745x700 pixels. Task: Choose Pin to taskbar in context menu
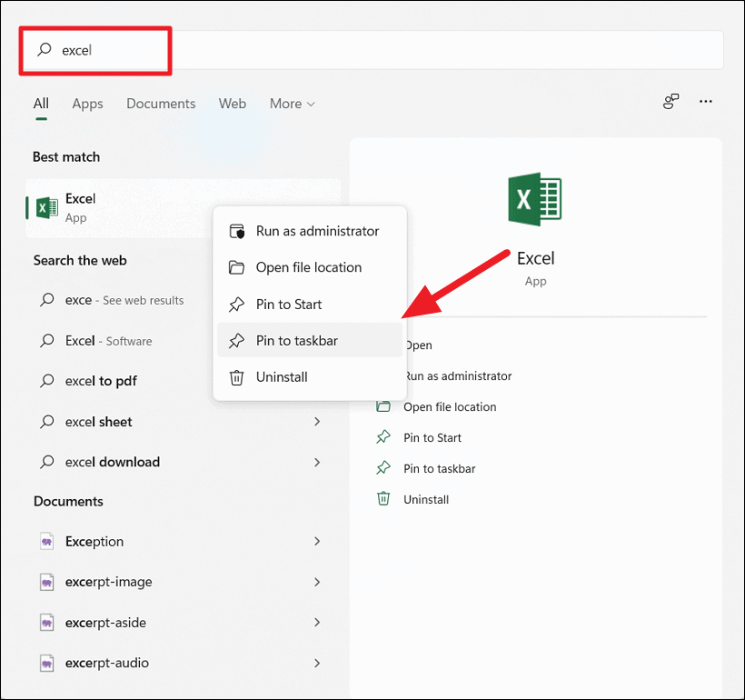310,341
